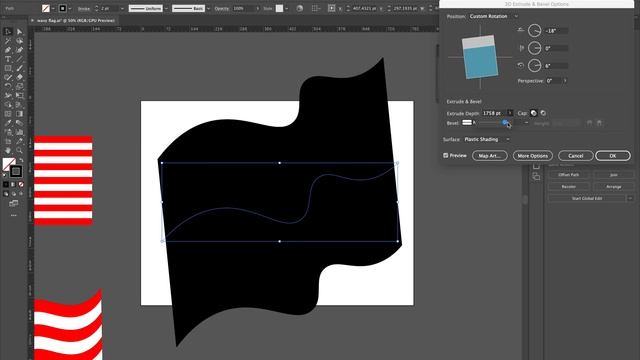Expand the Perspective value slider arrow
The height and width of the screenshot is (360, 640).
565,81
